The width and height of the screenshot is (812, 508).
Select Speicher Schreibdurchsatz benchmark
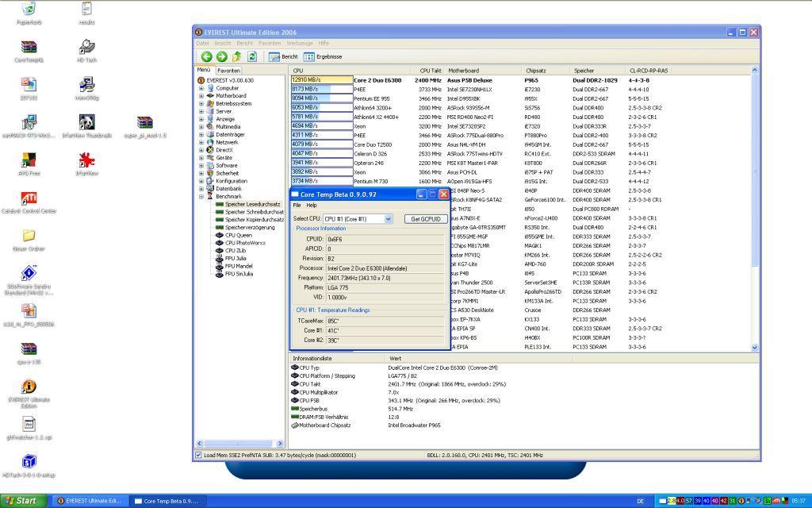click(255, 212)
